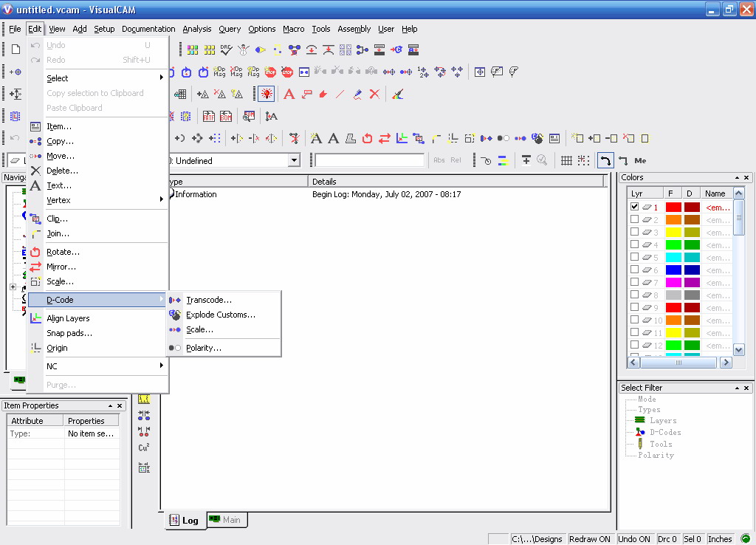Click the blue pen toolbar icon
Viewport: 756px width, 545px height.
click(x=357, y=94)
